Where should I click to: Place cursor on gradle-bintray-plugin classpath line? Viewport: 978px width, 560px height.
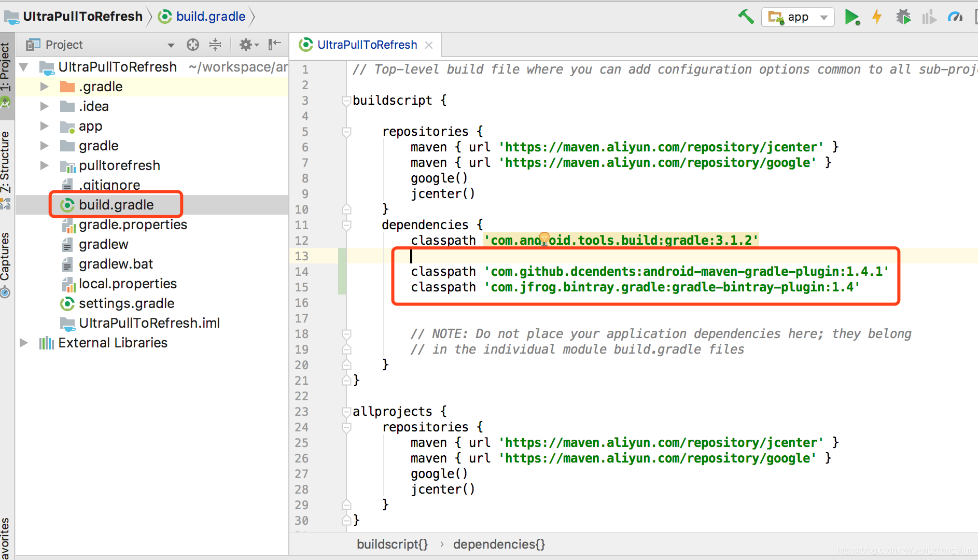click(635, 287)
